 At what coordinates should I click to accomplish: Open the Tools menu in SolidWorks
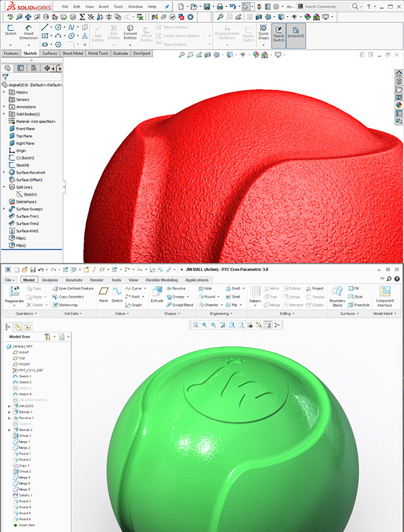pos(119,7)
